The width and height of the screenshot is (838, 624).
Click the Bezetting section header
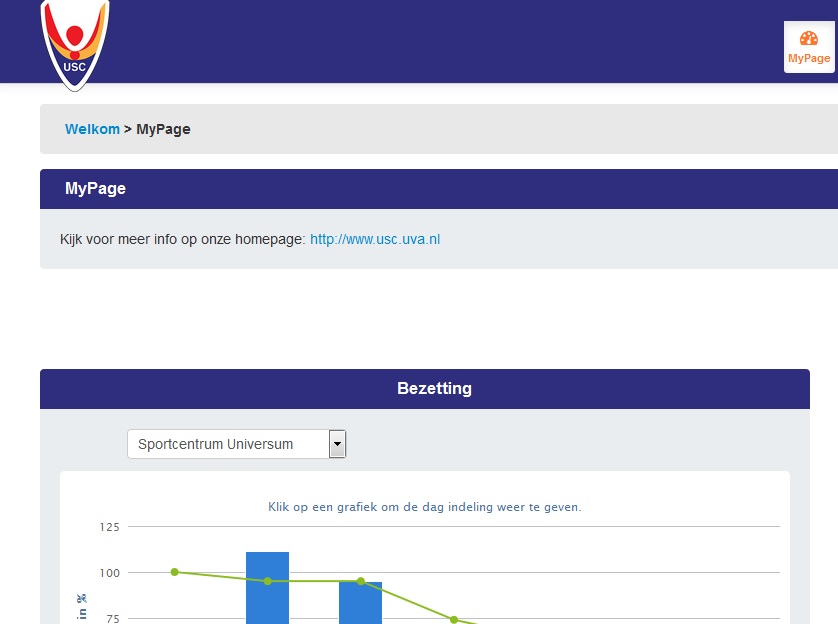coord(434,388)
